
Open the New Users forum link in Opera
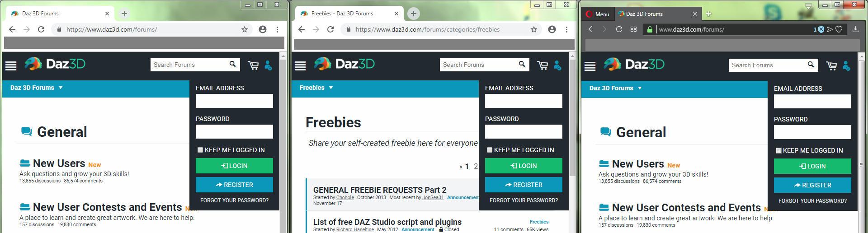pyautogui.click(x=638, y=164)
